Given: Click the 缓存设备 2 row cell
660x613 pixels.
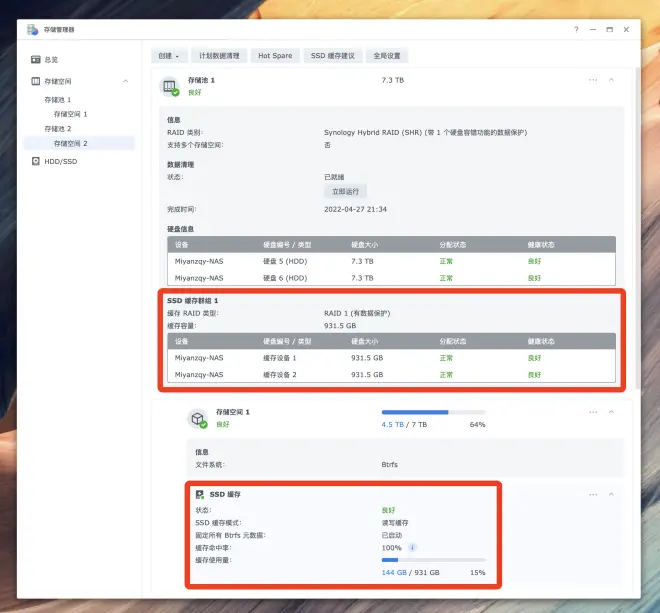Looking at the screenshot, I should point(279,375).
